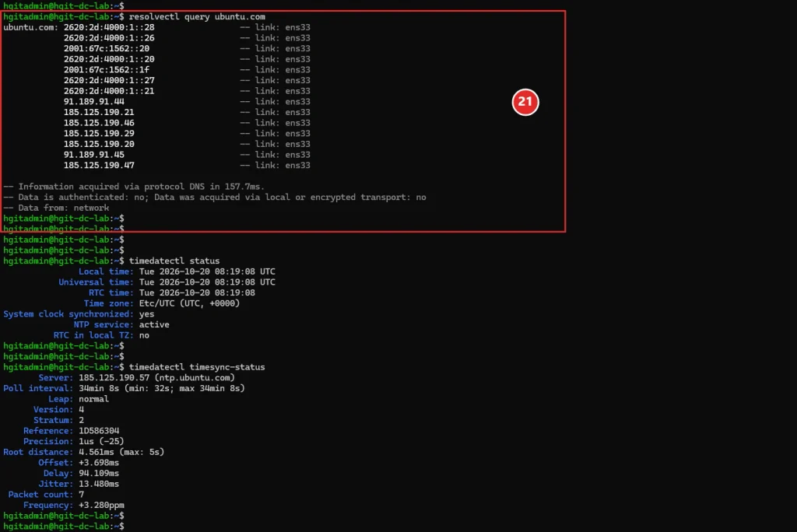
Task: Select value 'Etc/UTC (UTC, +0000)'
Action: point(189,303)
